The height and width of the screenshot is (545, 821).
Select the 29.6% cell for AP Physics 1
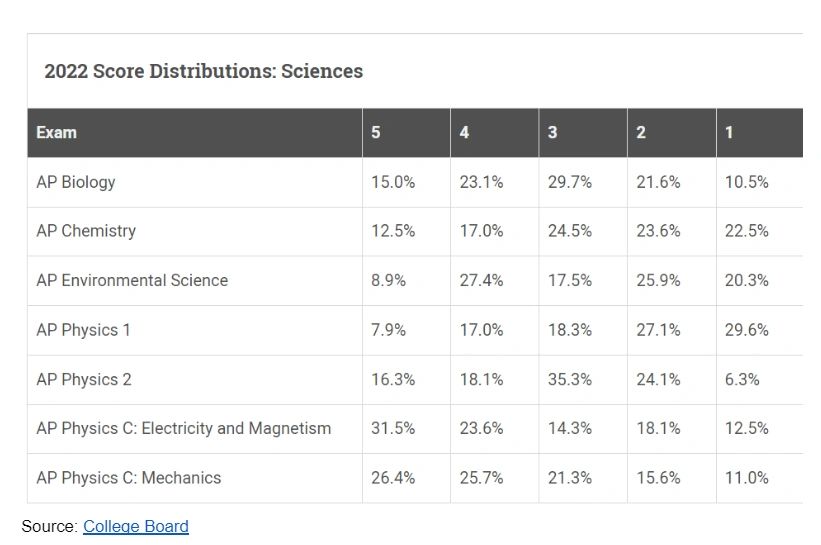[747, 330]
